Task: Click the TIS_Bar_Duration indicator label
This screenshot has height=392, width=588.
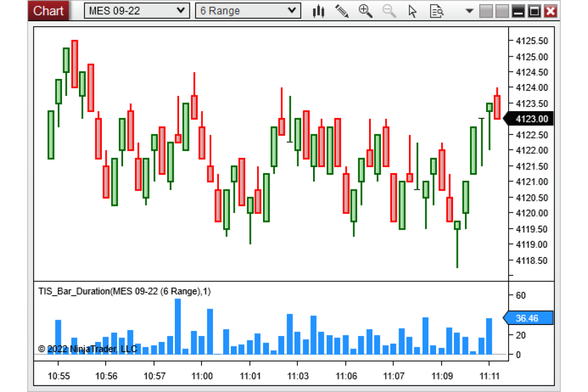Action: coord(125,291)
